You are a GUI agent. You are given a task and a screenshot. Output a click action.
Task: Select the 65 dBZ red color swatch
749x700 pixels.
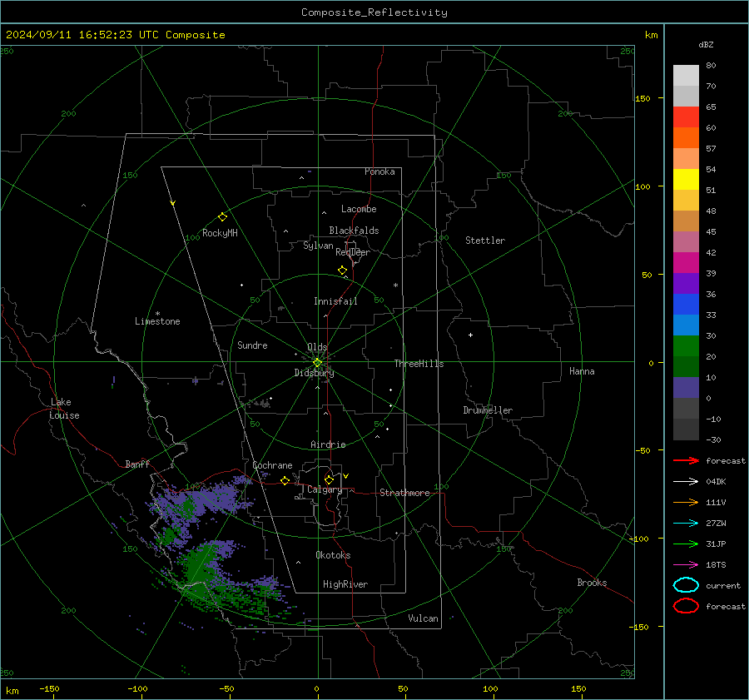686,117
